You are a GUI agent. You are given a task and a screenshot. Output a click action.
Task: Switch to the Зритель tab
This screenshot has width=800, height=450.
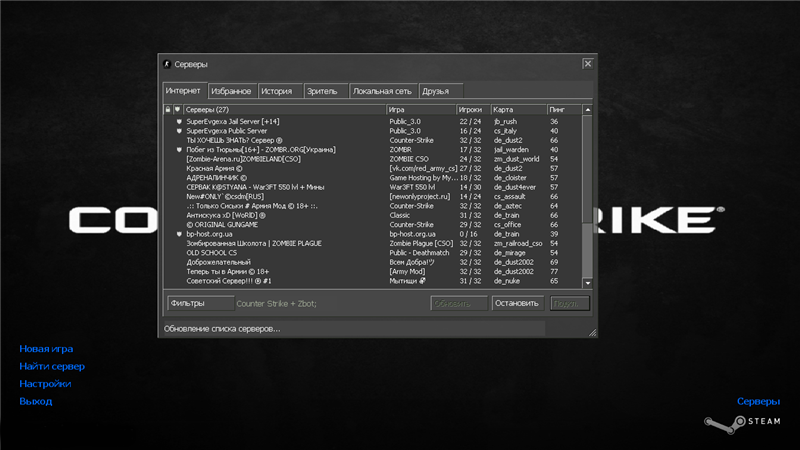coord(326,91)
